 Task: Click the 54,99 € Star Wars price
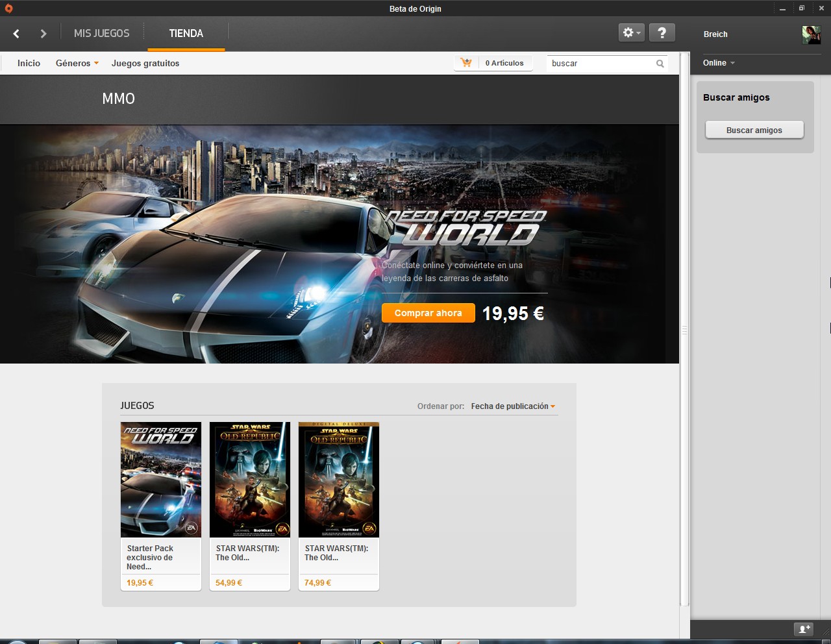tap(229, 583)
